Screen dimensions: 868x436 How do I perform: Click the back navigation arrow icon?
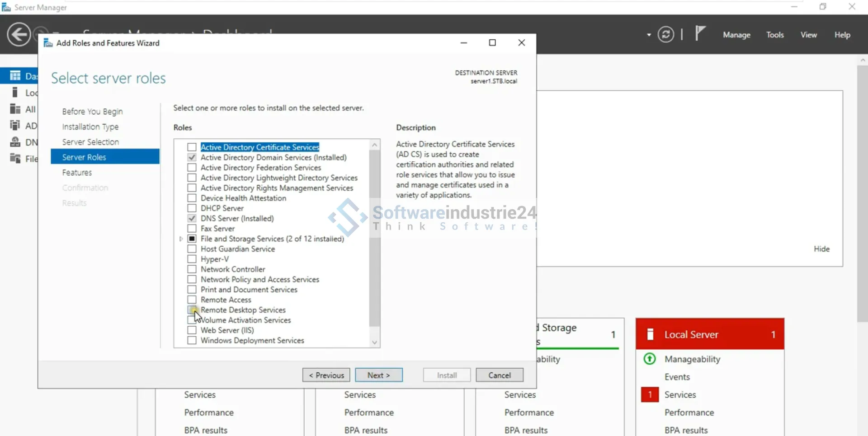point(19,35)
